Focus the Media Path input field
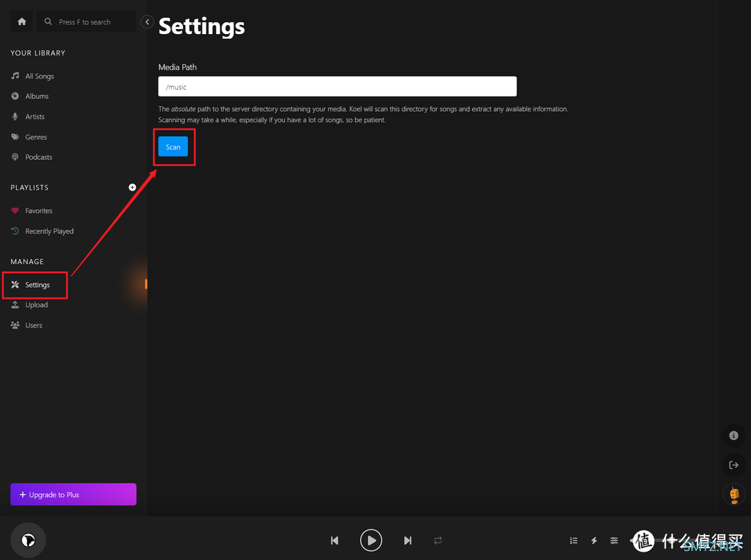751x560 pixels. 337,87
